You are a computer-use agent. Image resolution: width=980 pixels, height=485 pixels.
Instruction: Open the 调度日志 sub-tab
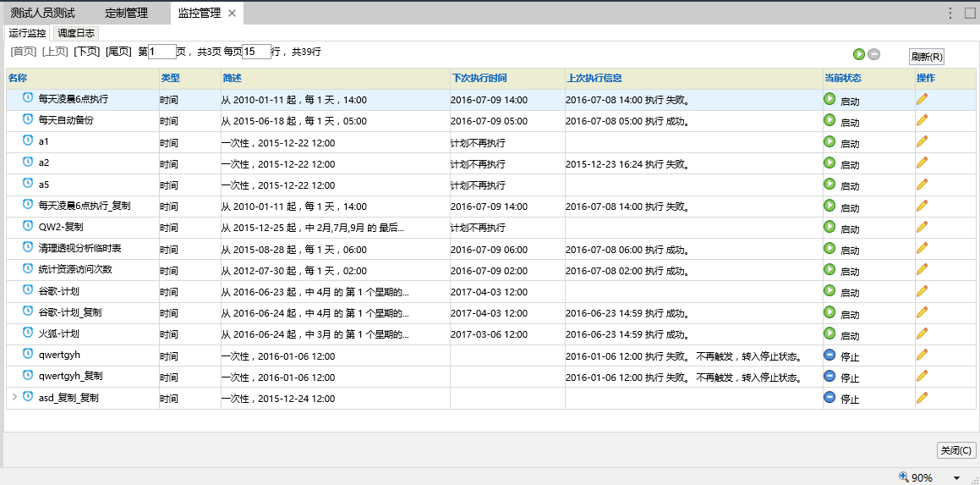click(x=76, y=33)
